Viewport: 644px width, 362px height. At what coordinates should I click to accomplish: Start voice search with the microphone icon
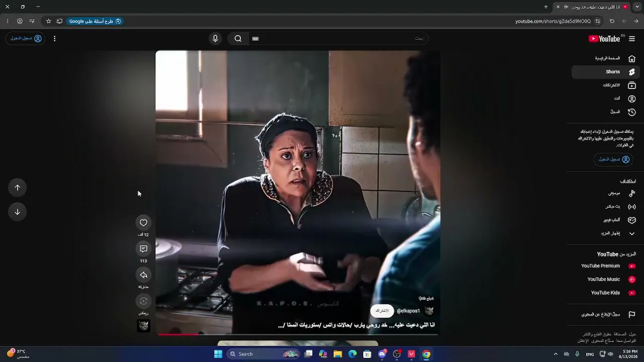coord(215,39)
